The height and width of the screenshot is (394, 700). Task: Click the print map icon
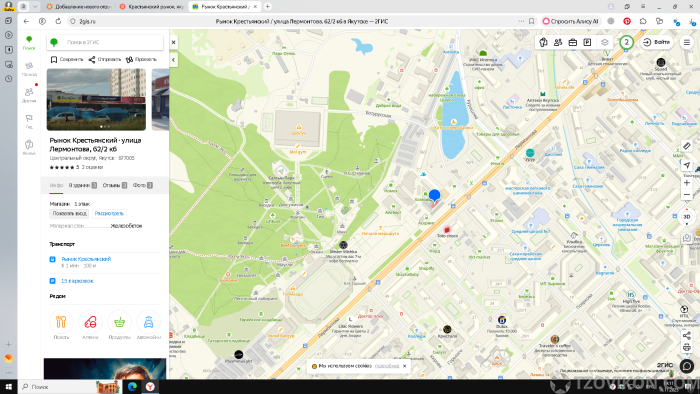pos(687,347)
